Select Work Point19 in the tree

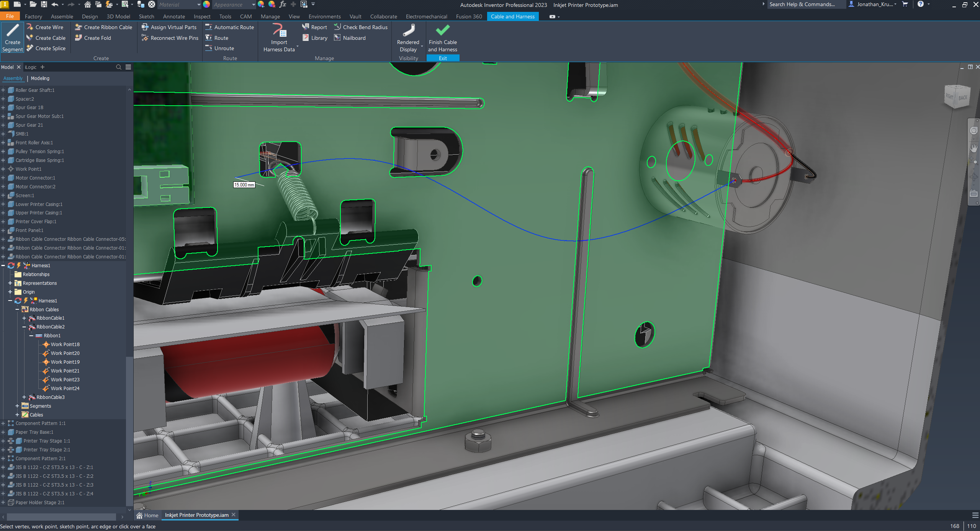pyautogui.click(x=65, y=362)
